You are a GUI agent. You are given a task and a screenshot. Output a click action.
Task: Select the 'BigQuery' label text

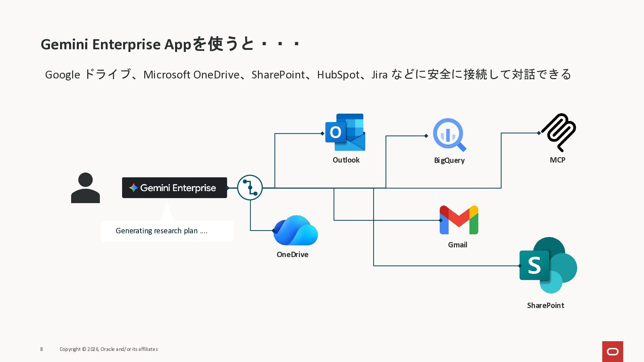[x=449, y=161]
